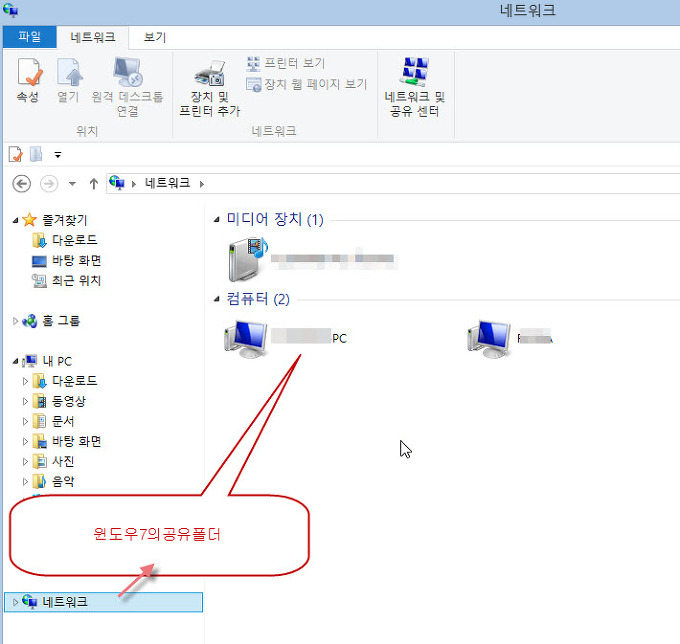The width and height of the screenshot is (680, 644).
Task: Open the 파일 tab
Action: pyautogui.click(x=30, y=37)
